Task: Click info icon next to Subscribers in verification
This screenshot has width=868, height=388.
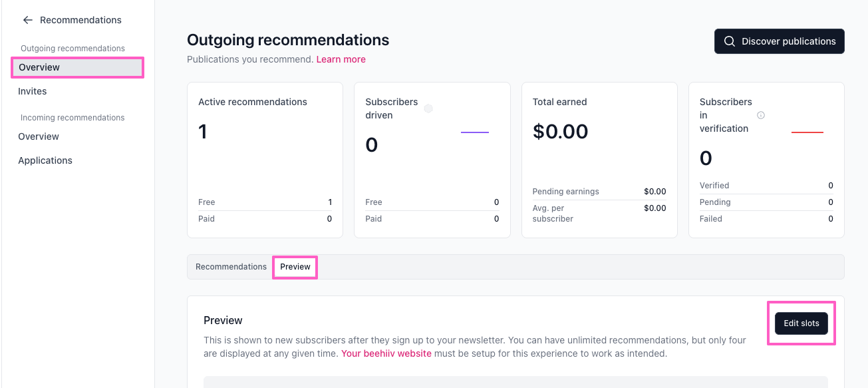Action: (x=761, y=115)
